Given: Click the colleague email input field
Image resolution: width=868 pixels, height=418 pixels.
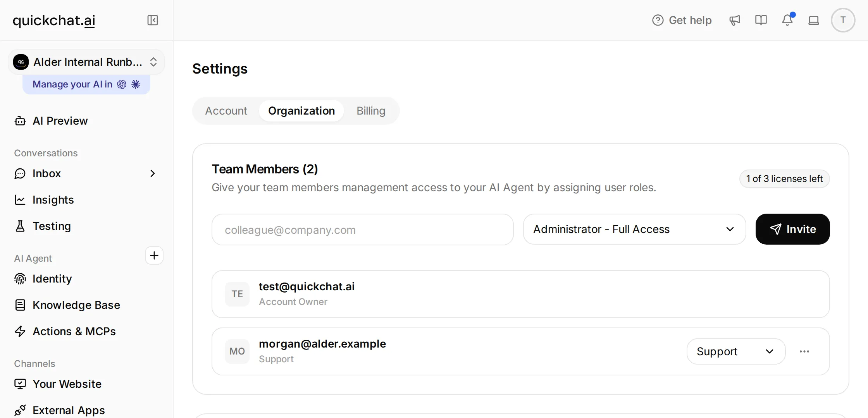Looking at the screenshot, I should click(363, 230).
